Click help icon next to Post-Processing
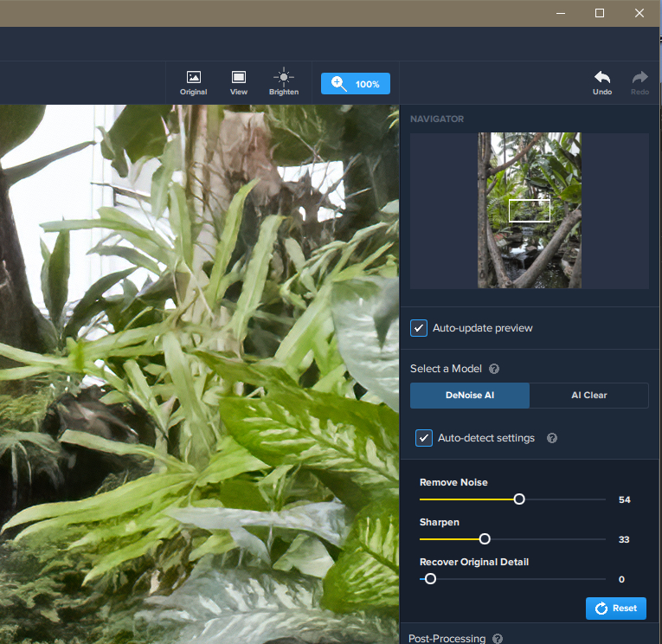The image size is (662, 644). (498, 639)
